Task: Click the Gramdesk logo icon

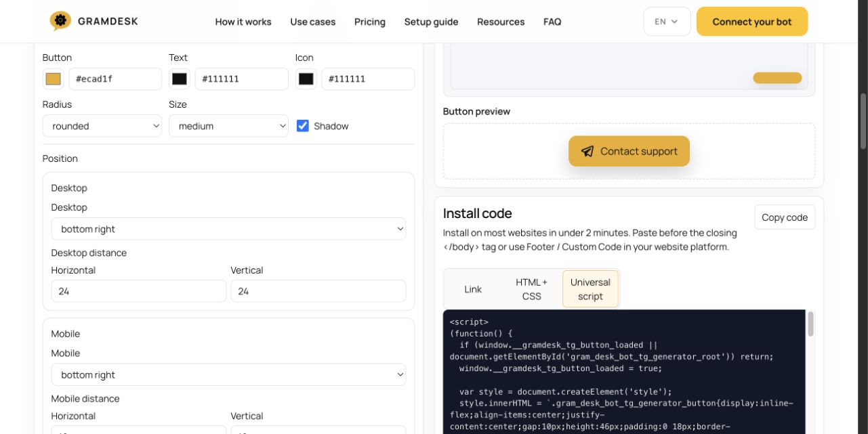Action: (x=60, y=21)
